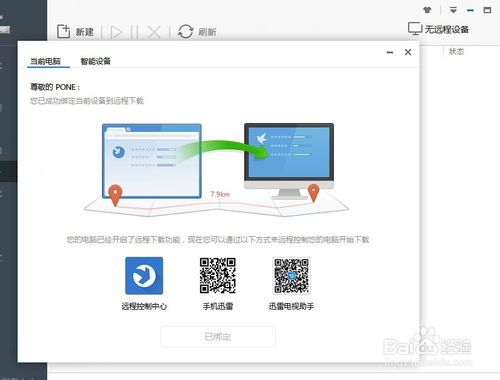Image resolution: width=500 pixels, height=380 pixels.
Task: Maximize the main Xunlei window
Action: coord(487,10)
